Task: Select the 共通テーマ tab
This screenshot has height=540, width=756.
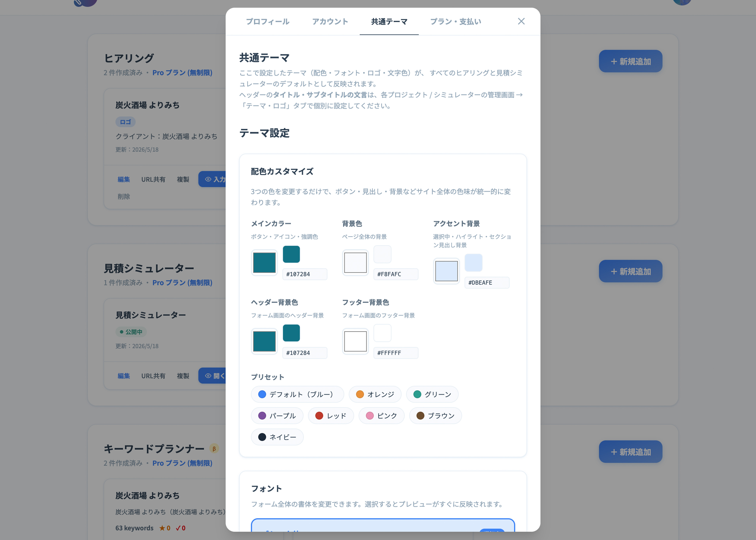Action: (389, 22)
